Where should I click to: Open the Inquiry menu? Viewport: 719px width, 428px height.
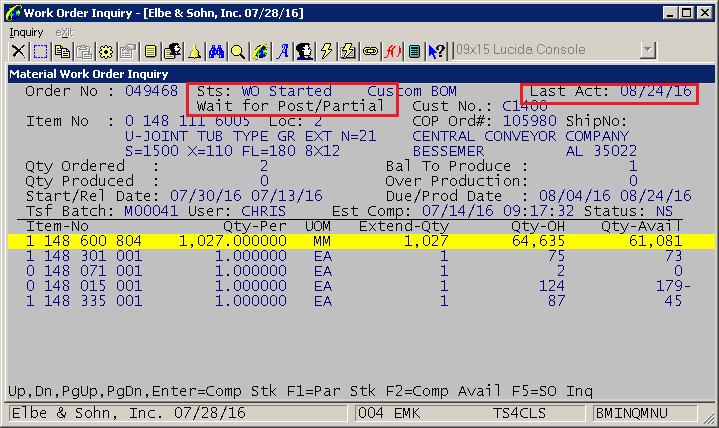point(26,33)
